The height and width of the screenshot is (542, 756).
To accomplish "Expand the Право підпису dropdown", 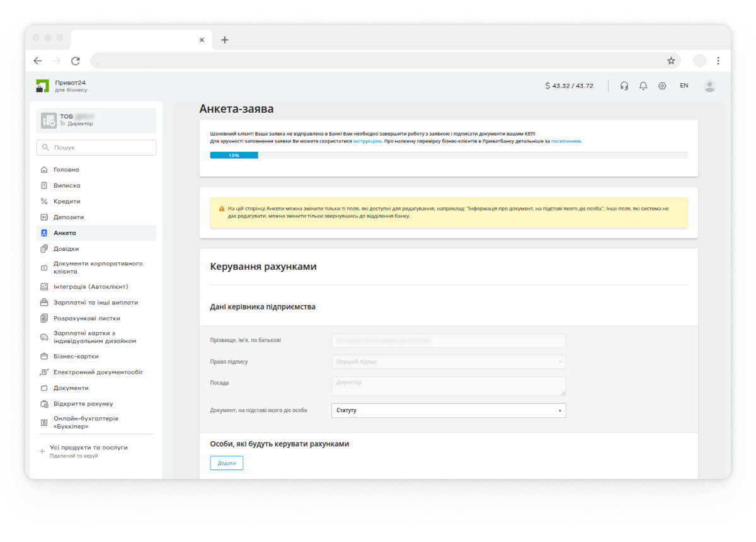I will [448, 362].
